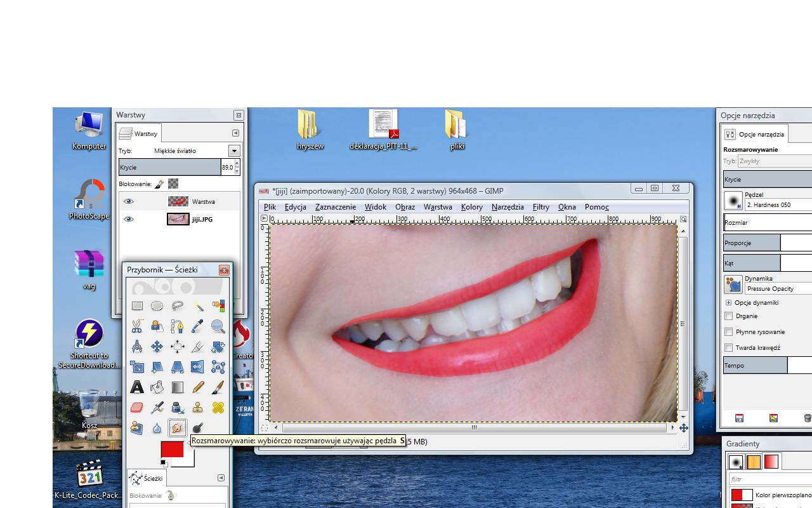Select the Scissors Select tool
The width and height of the screenshot is (812, 508).
137,326
